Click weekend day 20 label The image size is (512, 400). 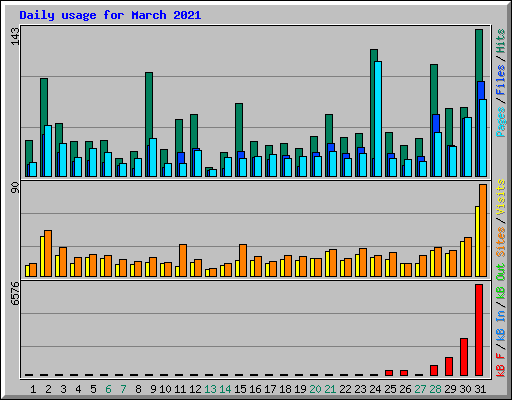(315, 389)
